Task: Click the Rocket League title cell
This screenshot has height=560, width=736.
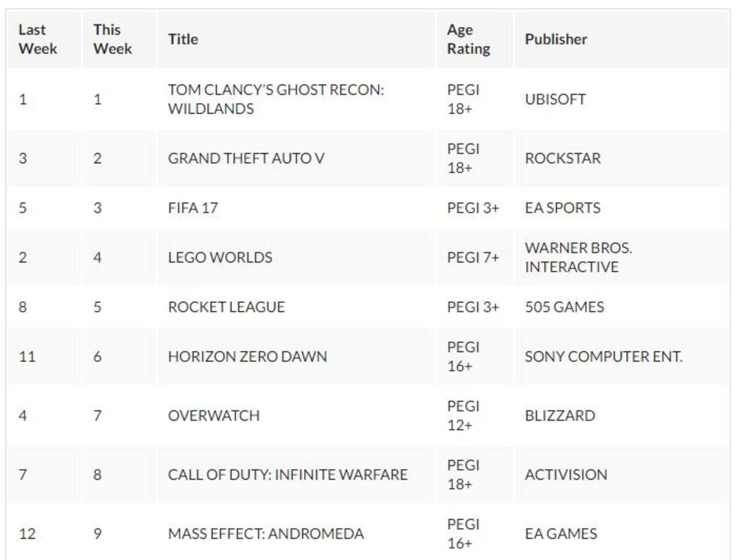Action: tap(296, 307)
